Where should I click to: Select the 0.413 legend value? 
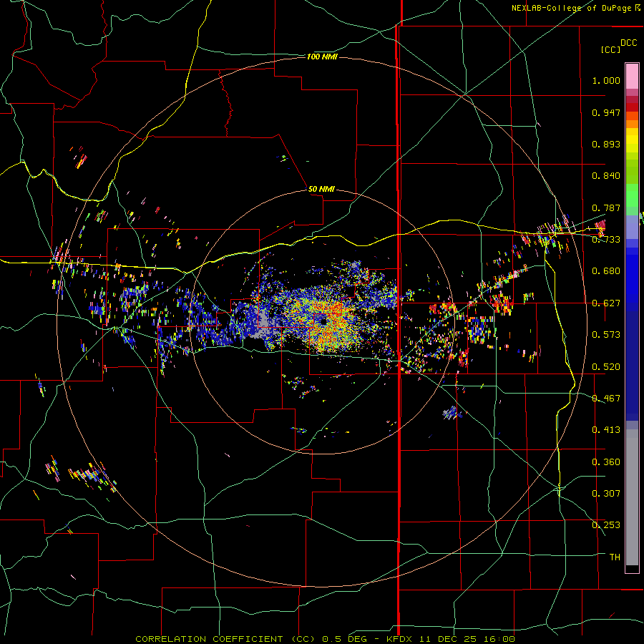[x=606, y=430]
